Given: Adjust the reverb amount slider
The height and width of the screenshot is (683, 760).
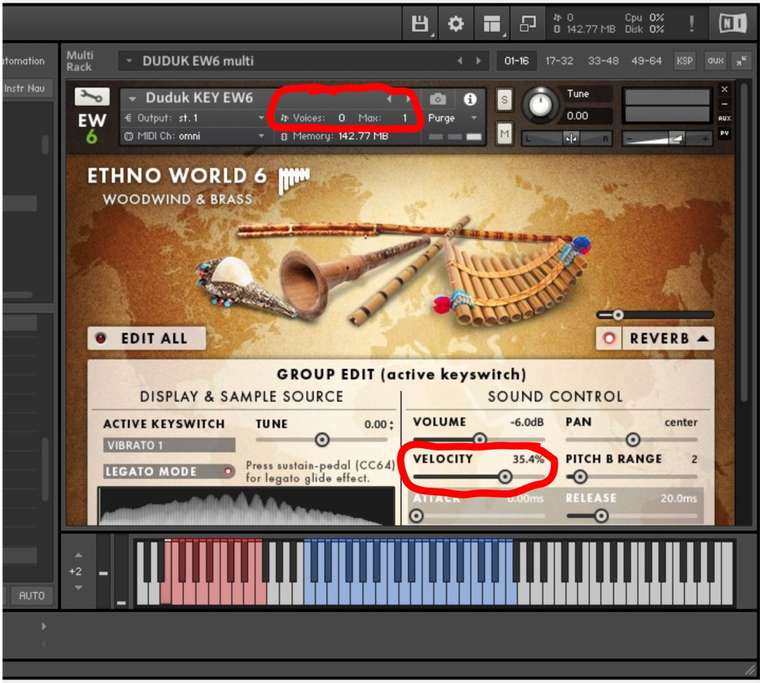Looking at the screenshot, I should [x=618, y=315].
